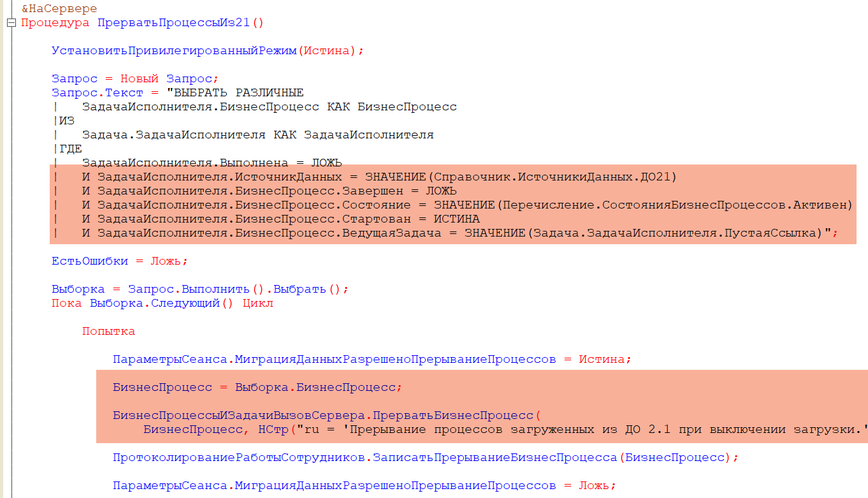
Task: Click Задача.ЗадачаИсполнителя.ПустаяСсылка value
Action: pos(675,233)
